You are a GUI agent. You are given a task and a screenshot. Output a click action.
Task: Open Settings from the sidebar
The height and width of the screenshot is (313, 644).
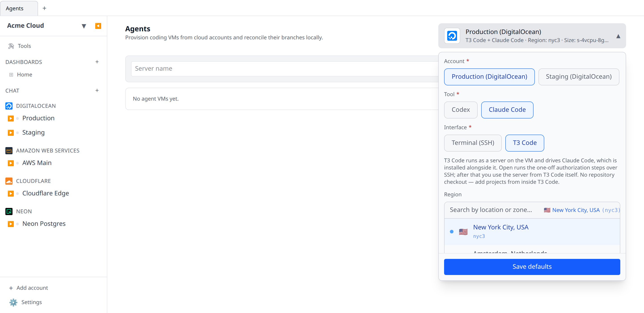tap(25, 302)
